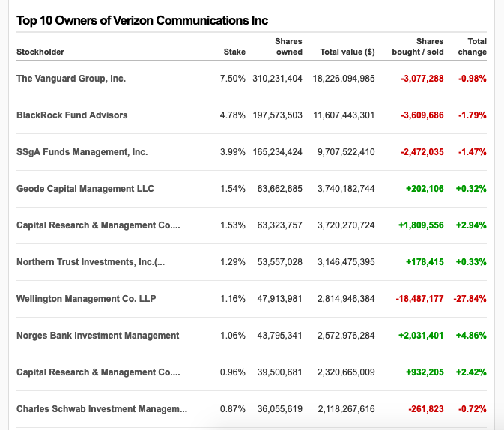Viewport: 504px width, 430px height.
Task: Select the Shares owned column header
Action: (x=288, y=46)
